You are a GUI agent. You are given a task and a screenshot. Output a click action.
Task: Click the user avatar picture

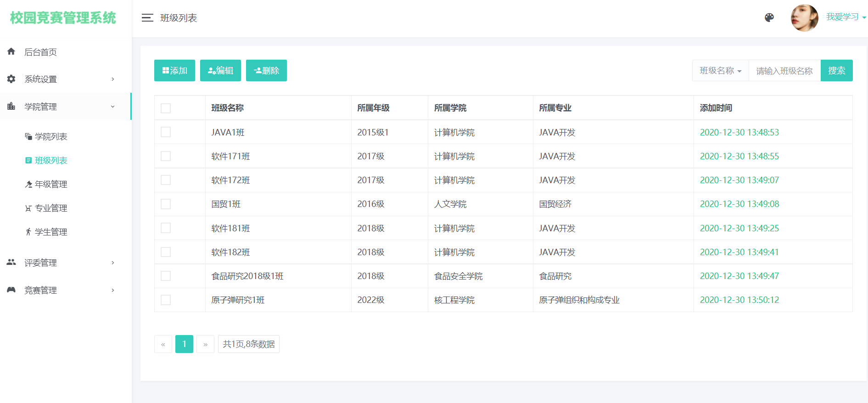coord(804,18)
